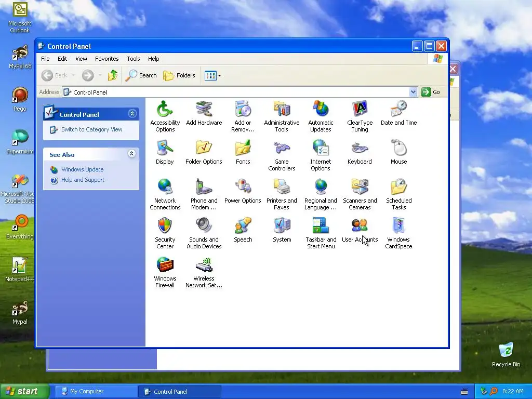Open the System properties icon
Image resolution: width=532 pixels, height=399 pixels.
282,230
